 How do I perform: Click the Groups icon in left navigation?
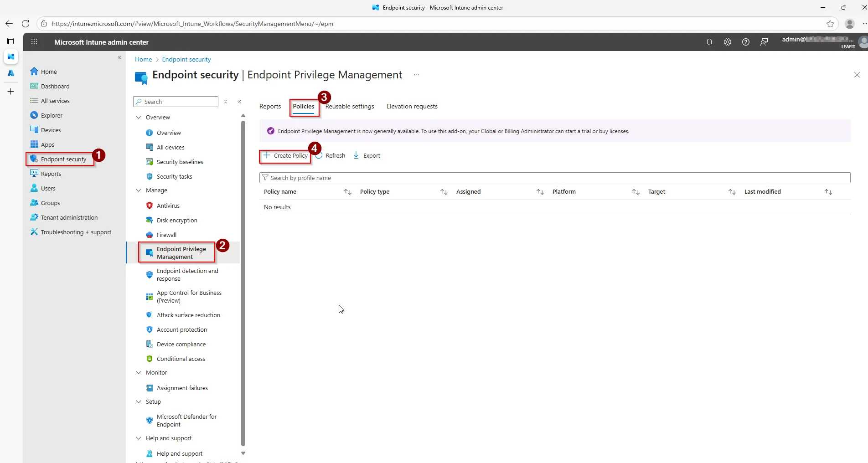34,203
